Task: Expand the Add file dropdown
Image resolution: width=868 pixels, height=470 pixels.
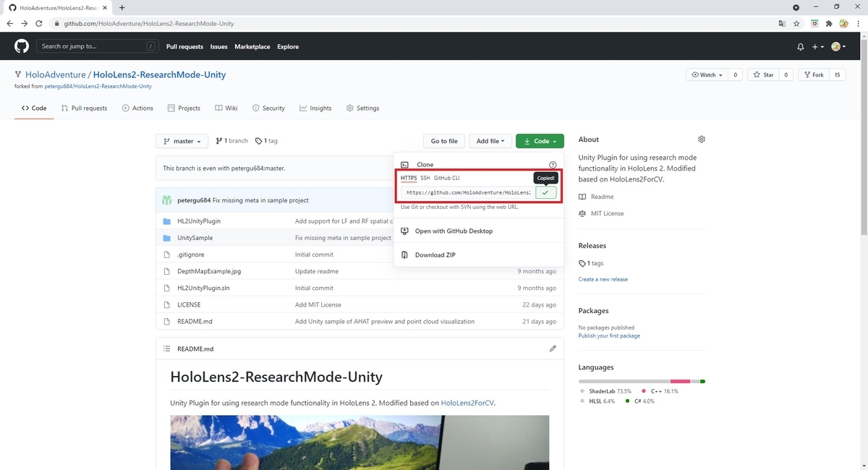Action: coord(490,141)
